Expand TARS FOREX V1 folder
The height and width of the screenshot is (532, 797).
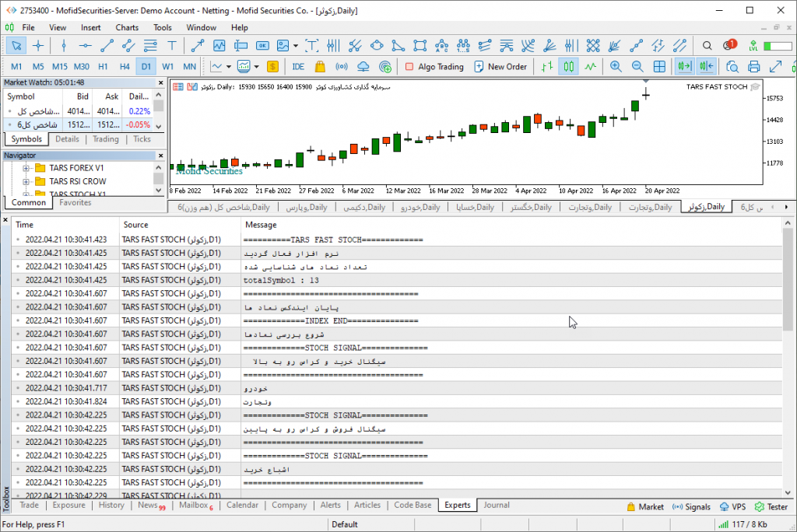click(x=26, y=168)
